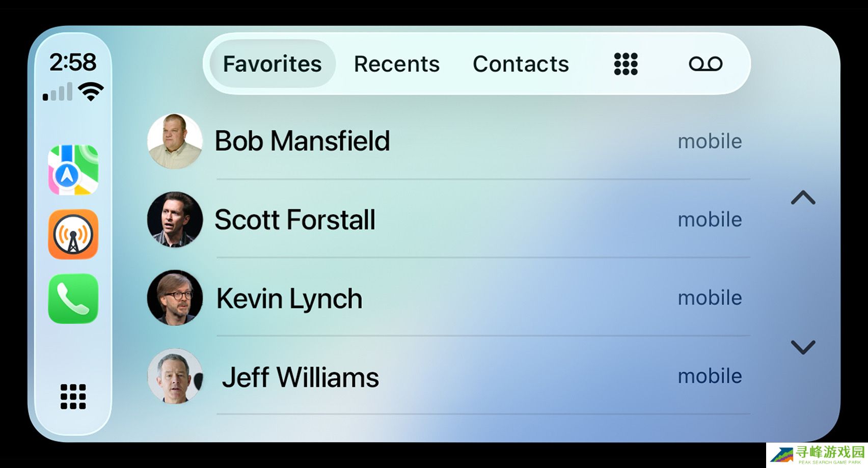Open the app grid in sidebar
Viewport: 868px width, 468px height.
(73, 396)
